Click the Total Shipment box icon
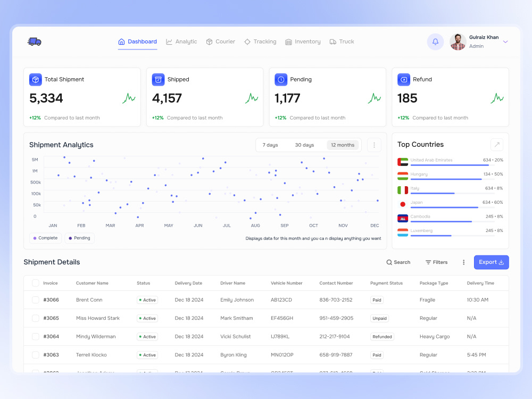Screen dimensions: 532x399 36,80
